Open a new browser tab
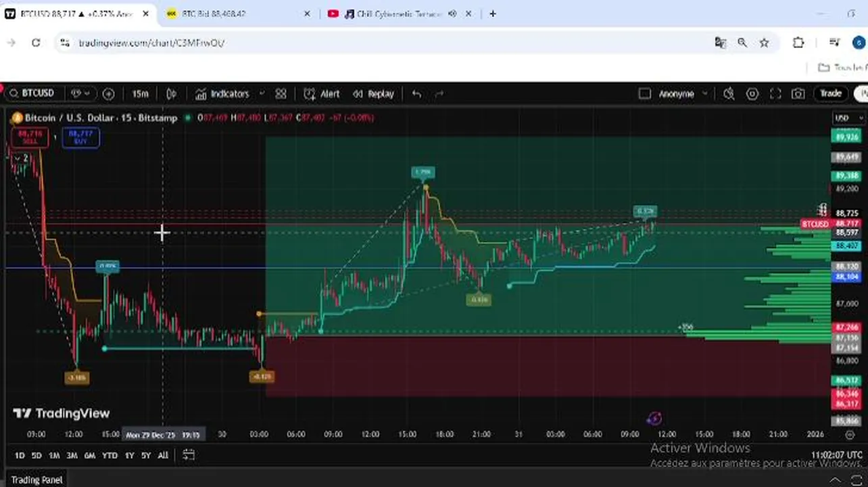 coord(493,14)
